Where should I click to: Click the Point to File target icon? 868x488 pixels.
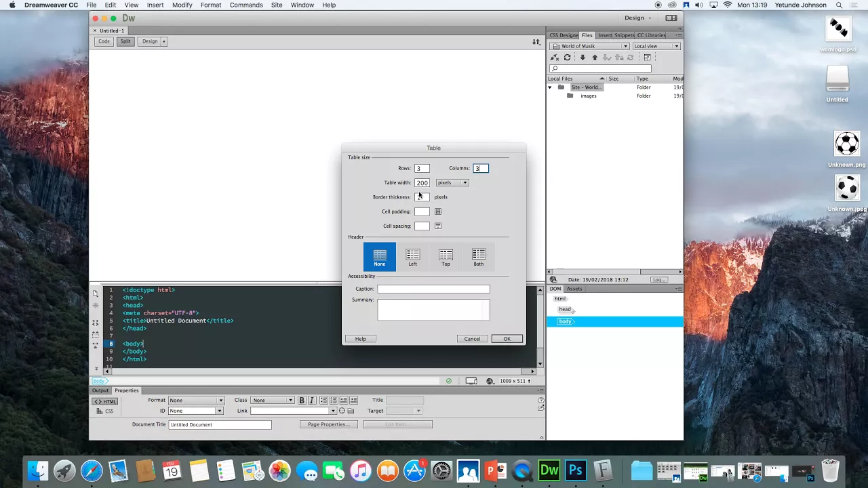tap(342, 411)
